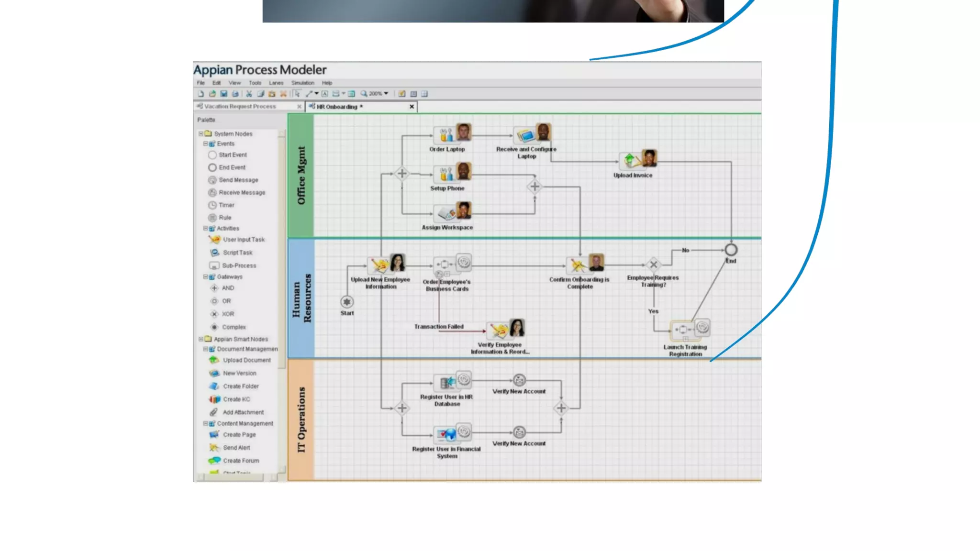Viewport: 980px width, 551px height.
Task: Open the 200% zoom level dropdown
Action: pos(386,94)
